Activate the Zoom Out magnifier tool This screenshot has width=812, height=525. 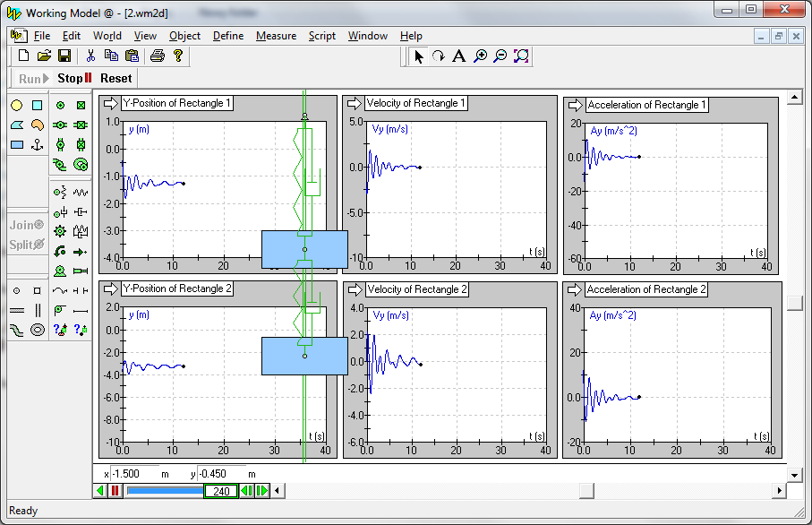(x=500, y=56)
